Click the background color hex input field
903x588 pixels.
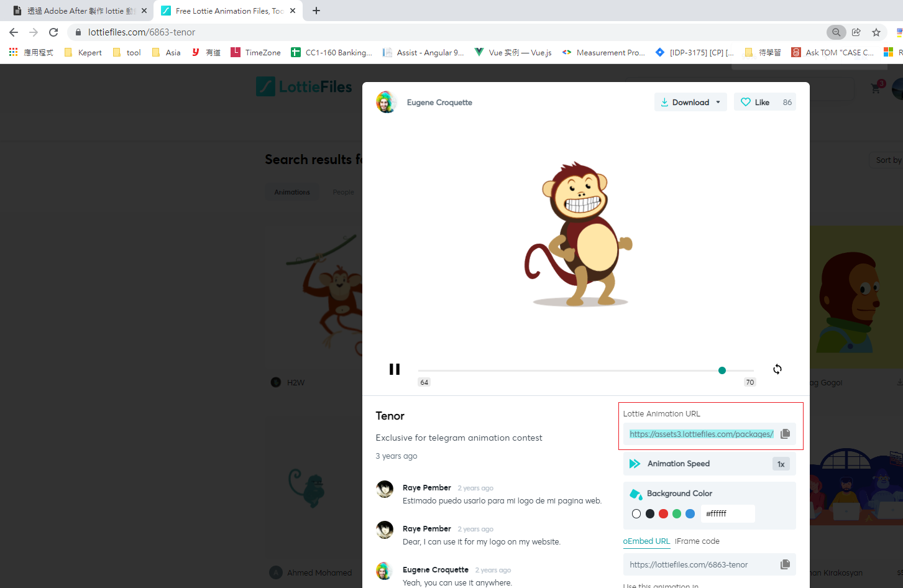727,514
